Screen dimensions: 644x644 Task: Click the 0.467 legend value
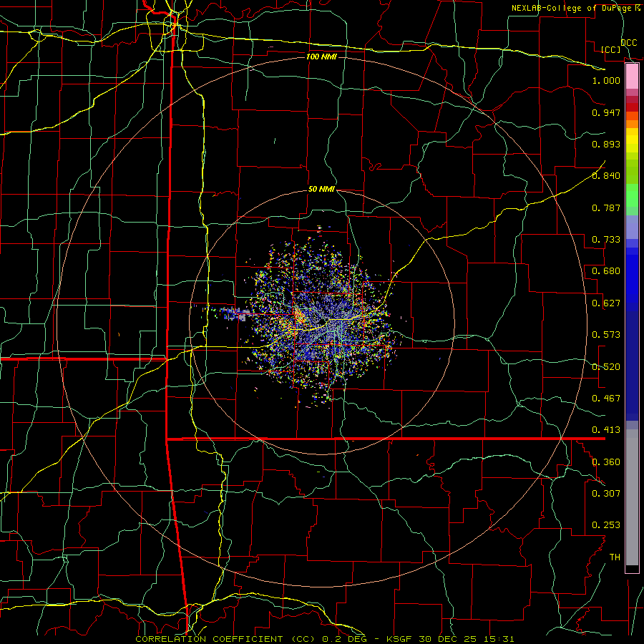pyautogui.click(x=606, y=399)
